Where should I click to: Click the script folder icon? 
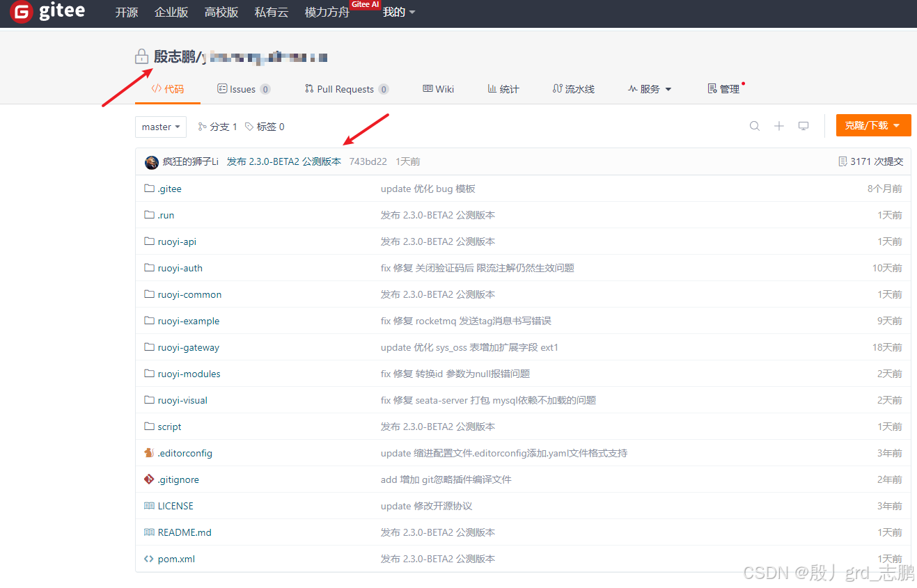[149, 427]
